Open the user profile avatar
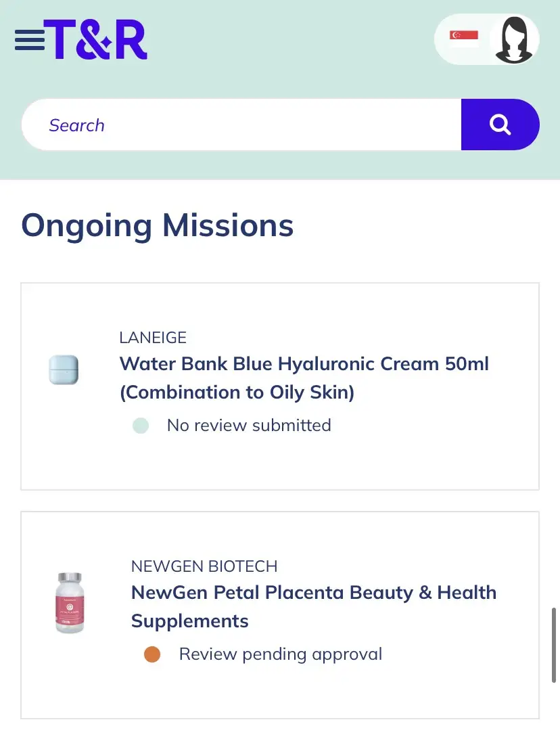The image size is (560, 741). click(x=513, y=40)
